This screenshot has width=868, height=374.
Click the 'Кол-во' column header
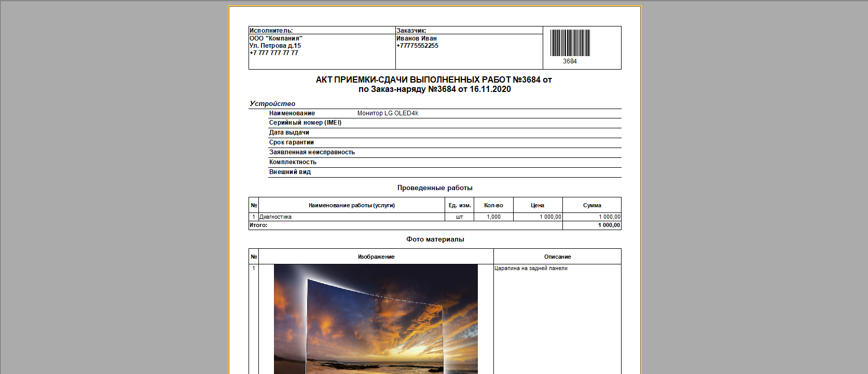[x=493, y=205]
